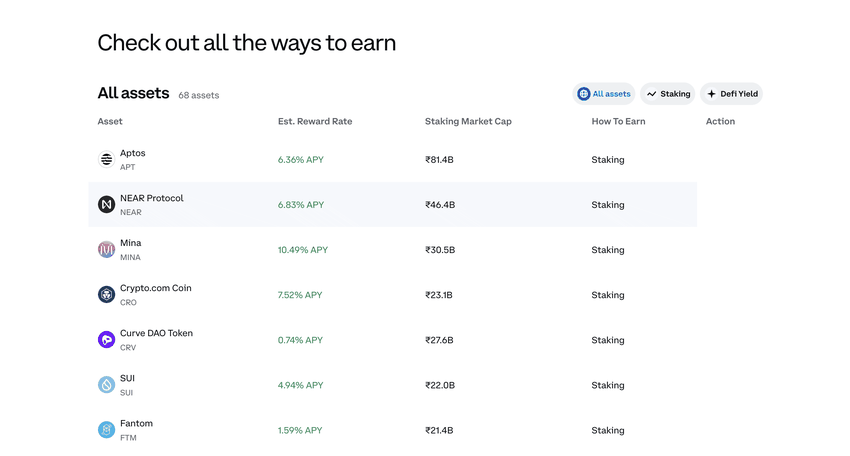Click the NEAR Protocol logo icon

106,204
